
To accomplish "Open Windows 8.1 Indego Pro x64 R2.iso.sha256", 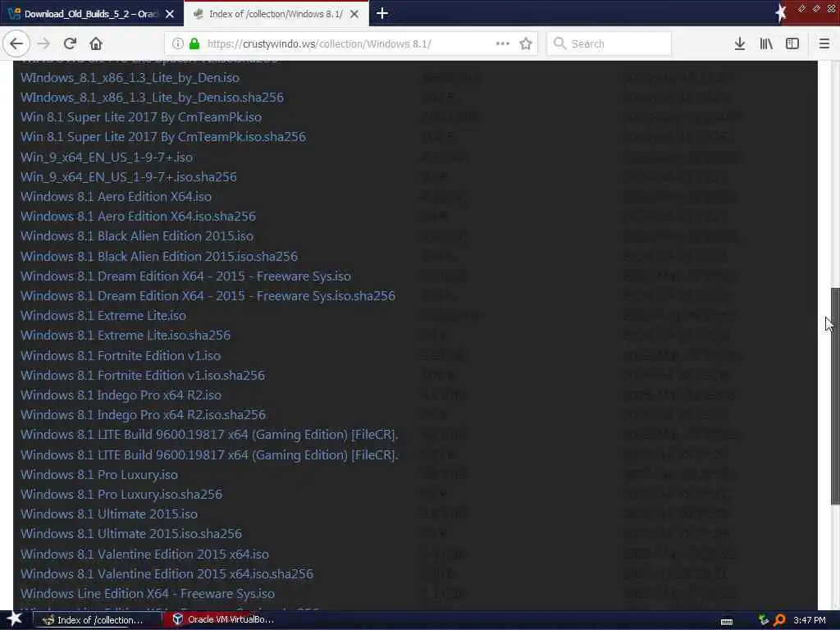I will [x=143, y=416].
